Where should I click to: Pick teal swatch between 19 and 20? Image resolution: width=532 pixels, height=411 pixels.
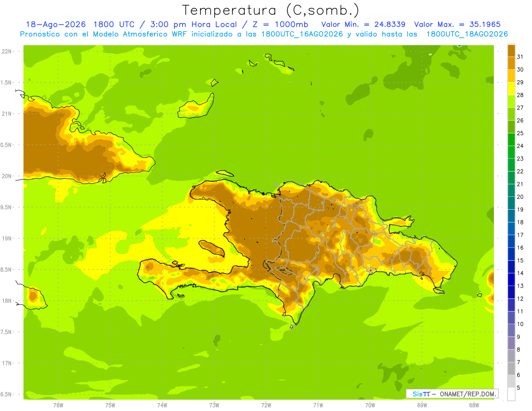[x=512, y=203]
